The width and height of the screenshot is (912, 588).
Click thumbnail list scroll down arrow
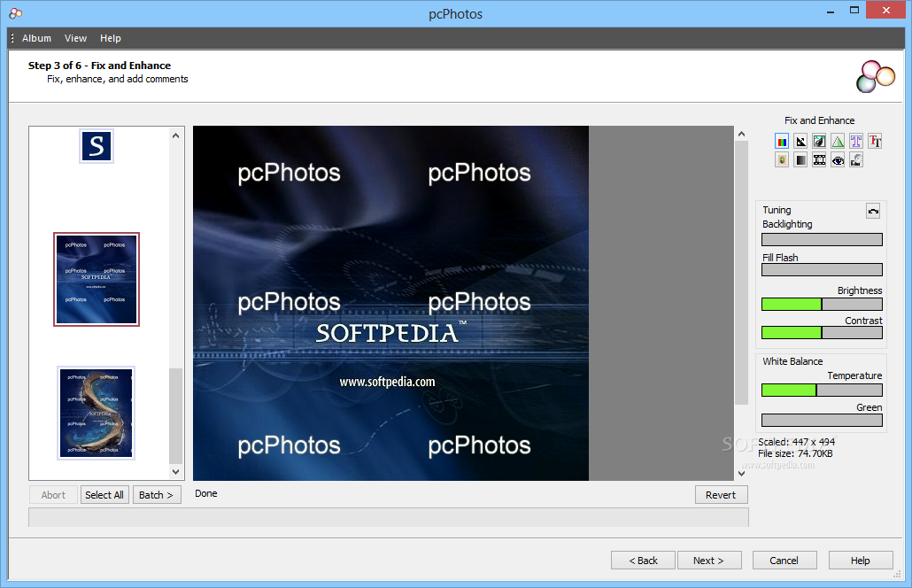point(175,472)
